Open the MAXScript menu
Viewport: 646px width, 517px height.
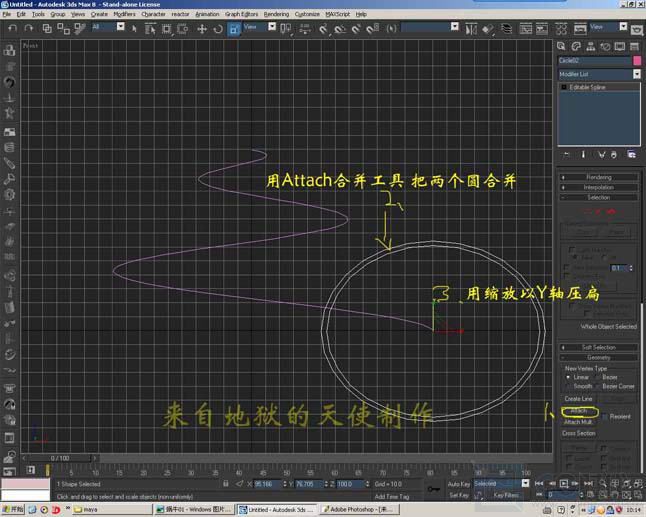pos(337,14)
